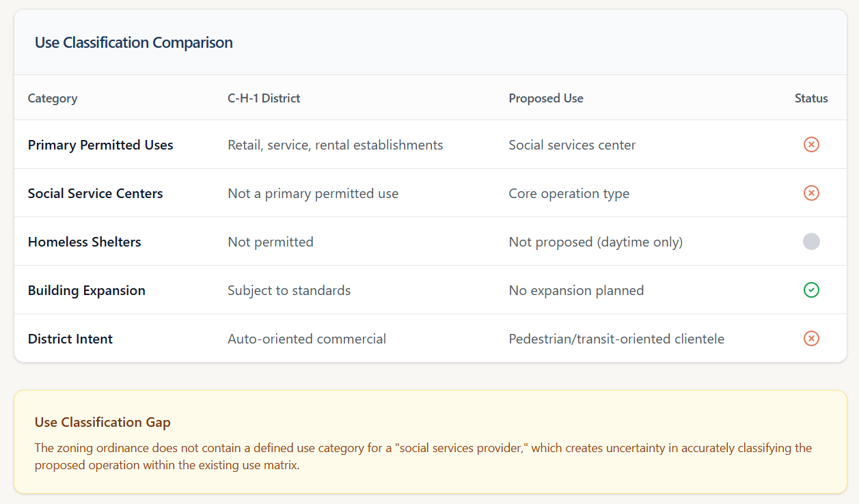Image resolution: width=859 pixels, height=504 pixels.
Task: Click the gray neutral status dot for Homeless Shelters
Action: [x=811, y=242]
